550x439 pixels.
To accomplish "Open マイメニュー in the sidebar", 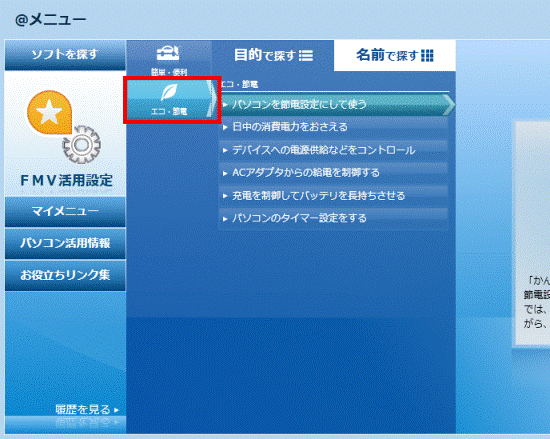I will pos(65,212).
